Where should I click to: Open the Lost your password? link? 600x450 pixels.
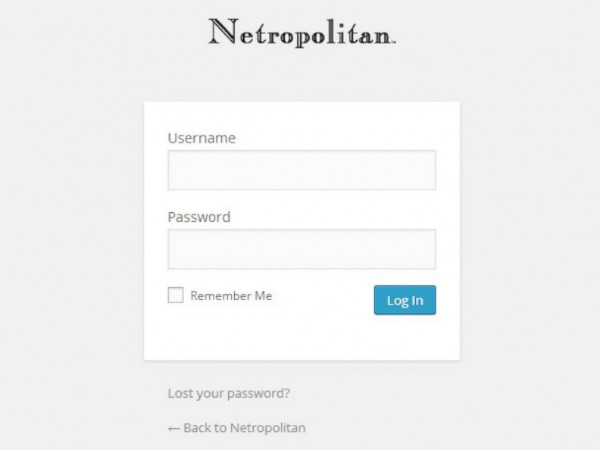pos(229,393)
